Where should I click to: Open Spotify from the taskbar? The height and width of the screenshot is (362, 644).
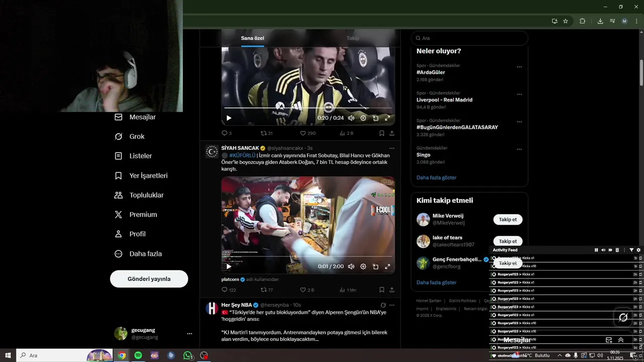138,355
